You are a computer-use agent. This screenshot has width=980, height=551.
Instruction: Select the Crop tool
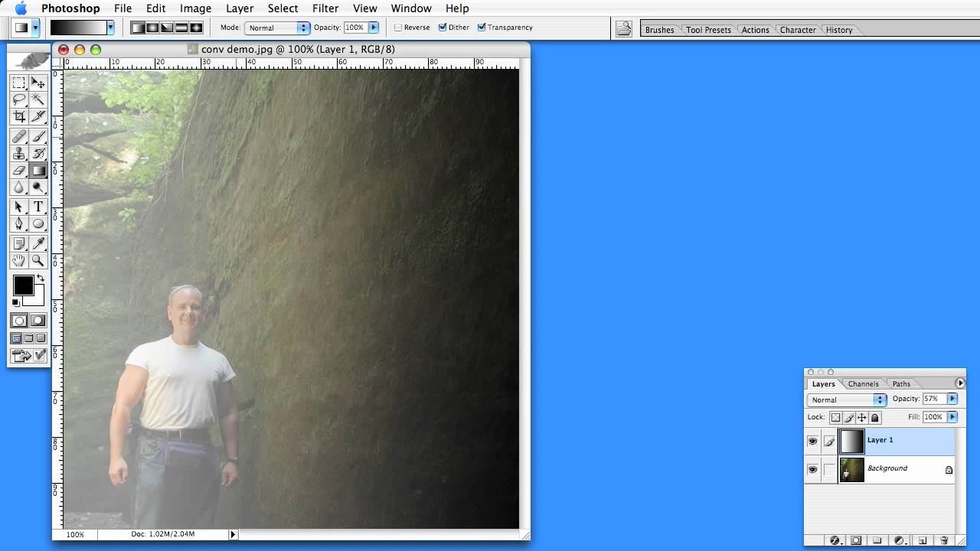[x=19, y=116]
